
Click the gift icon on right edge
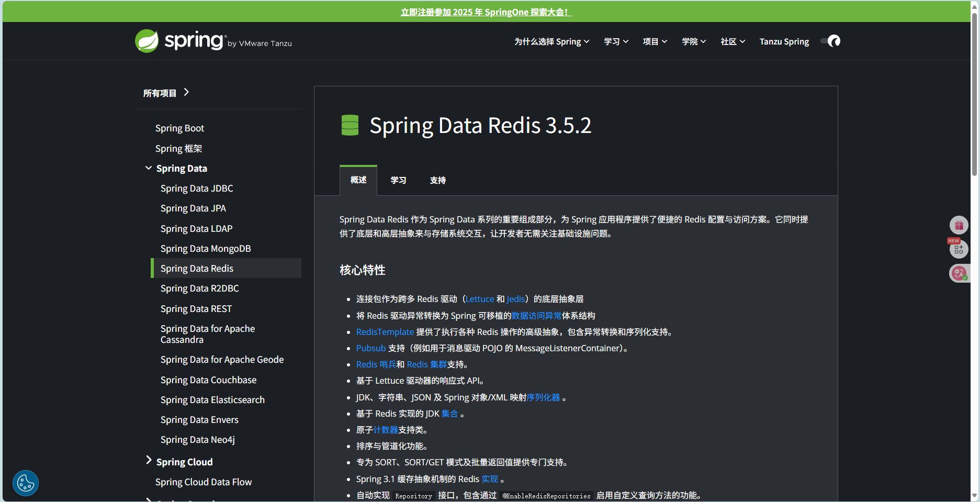[x=959, y=225]
